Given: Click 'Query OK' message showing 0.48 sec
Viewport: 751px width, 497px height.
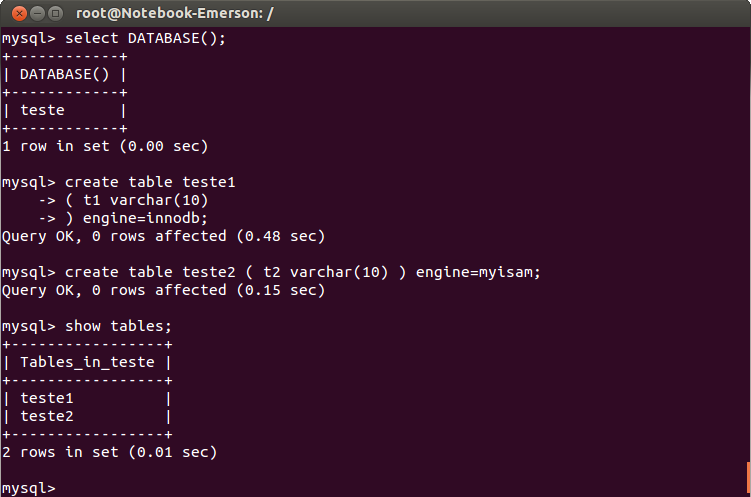Looking at the screenshot, I should pos(163,237).
